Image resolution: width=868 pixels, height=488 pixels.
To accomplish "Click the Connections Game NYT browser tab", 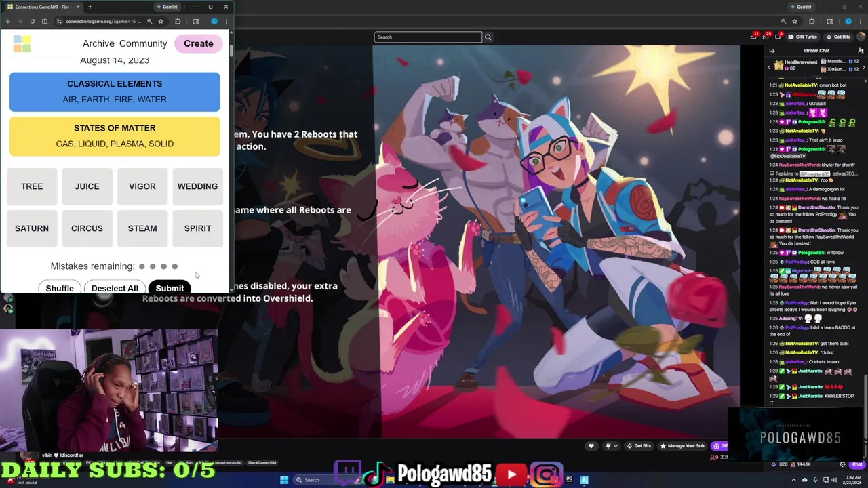I will (42, 7).
